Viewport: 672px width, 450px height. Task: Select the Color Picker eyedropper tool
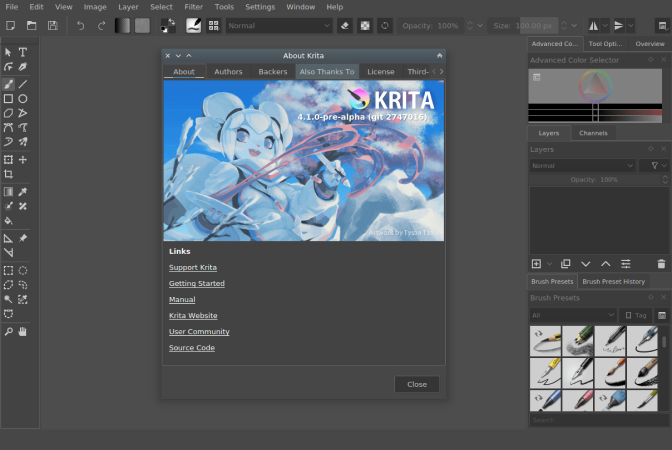[23, 192]
